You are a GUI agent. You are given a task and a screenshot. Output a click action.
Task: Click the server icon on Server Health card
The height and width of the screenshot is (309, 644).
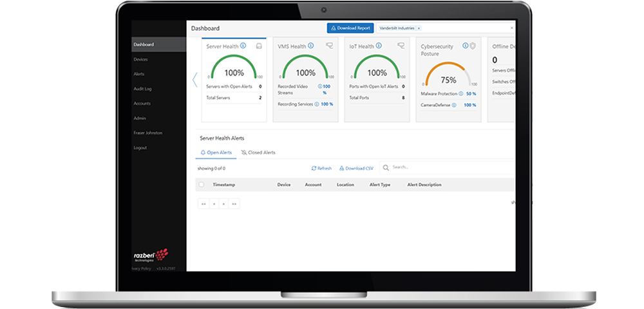[259, 46]
